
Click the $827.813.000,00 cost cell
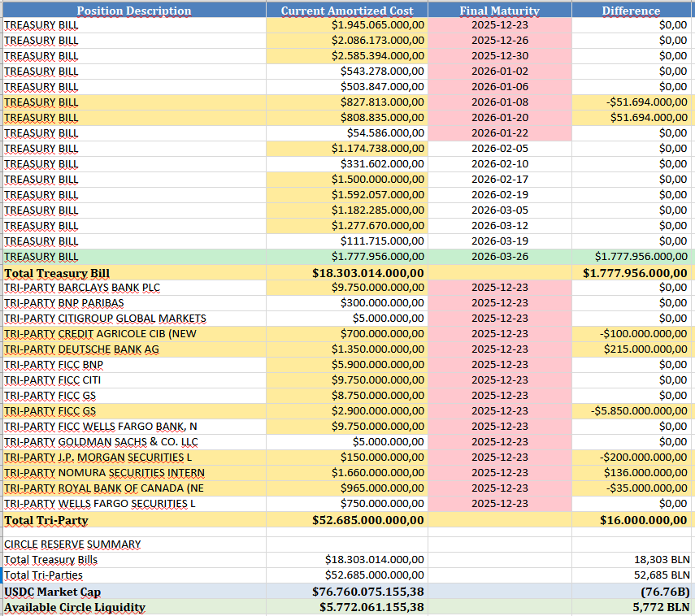346,102
